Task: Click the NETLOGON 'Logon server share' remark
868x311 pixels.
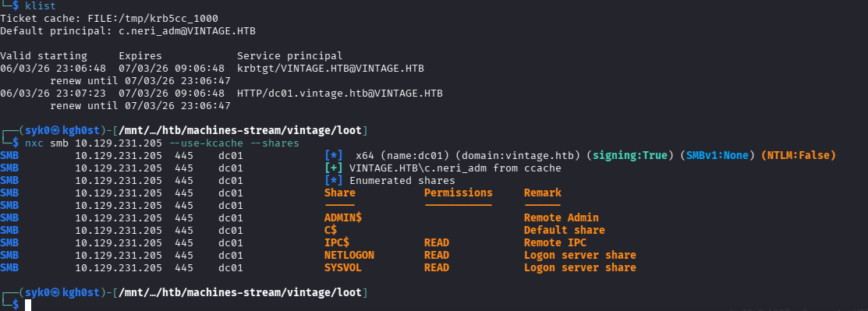Action: [580, 255]
